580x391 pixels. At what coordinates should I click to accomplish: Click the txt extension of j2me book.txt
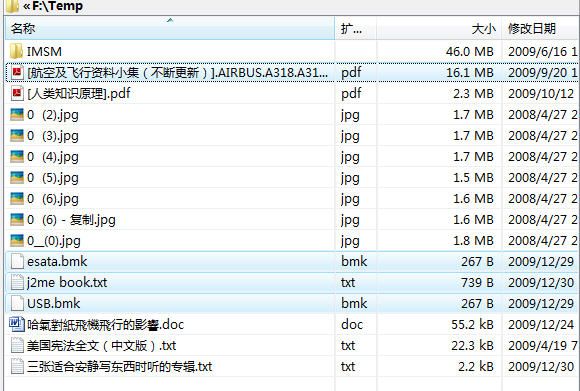pos(348,283)
